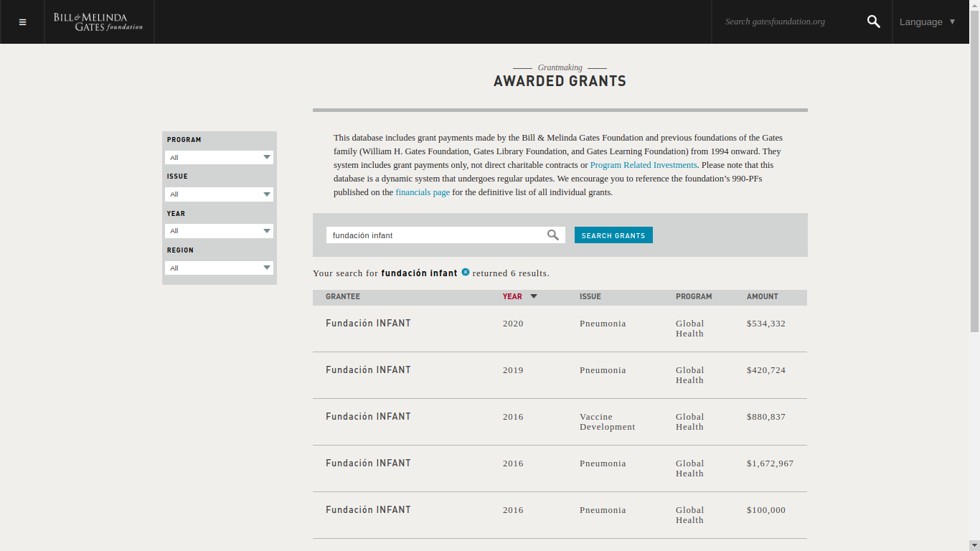Open the Language dropdown
Screen dimensions: 980x551
pyautogui.click(x=927, y=22)
